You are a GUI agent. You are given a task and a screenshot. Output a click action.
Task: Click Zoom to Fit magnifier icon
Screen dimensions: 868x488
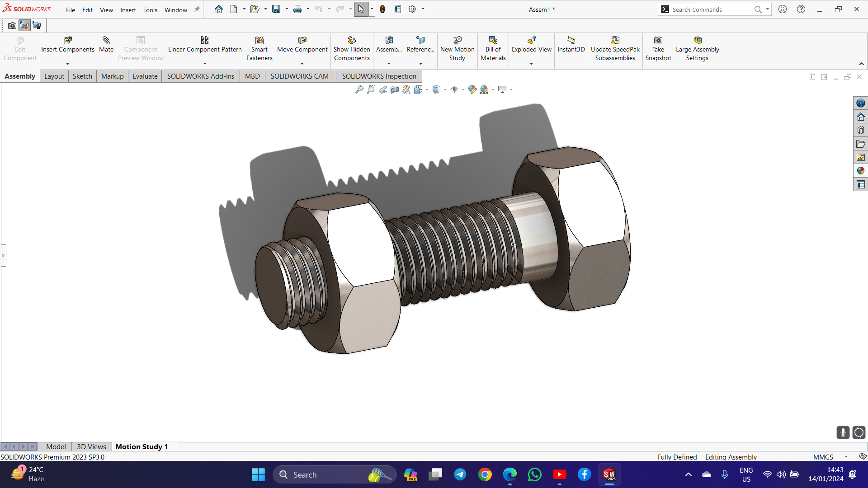[359, 89]
